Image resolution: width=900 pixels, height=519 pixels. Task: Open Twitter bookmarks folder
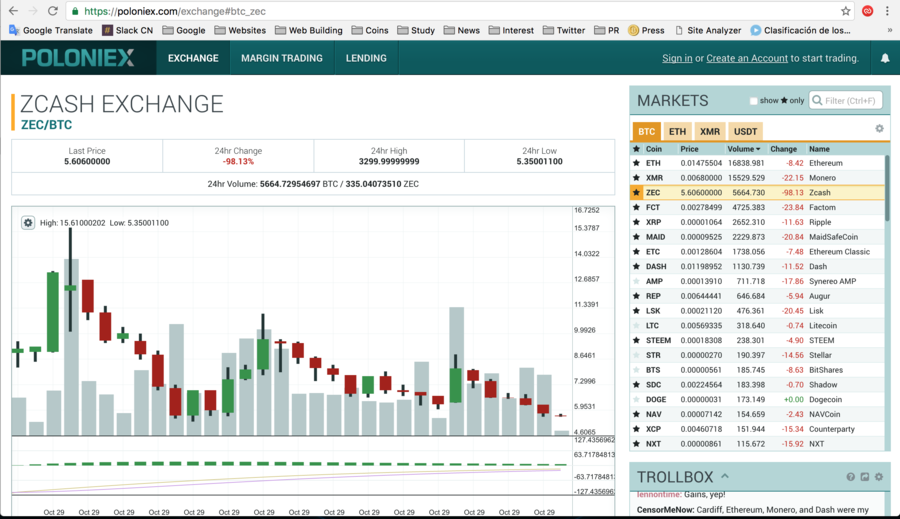(564, 30)
